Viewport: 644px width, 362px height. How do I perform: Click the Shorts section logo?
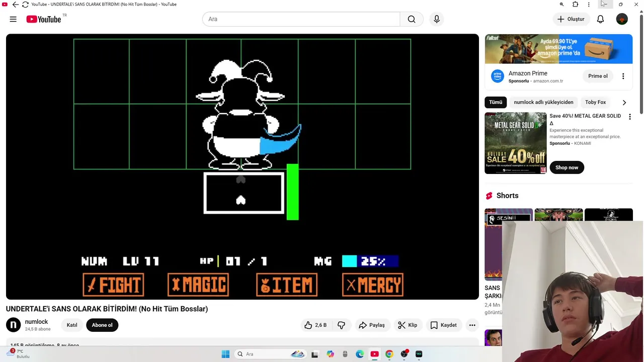489,196
